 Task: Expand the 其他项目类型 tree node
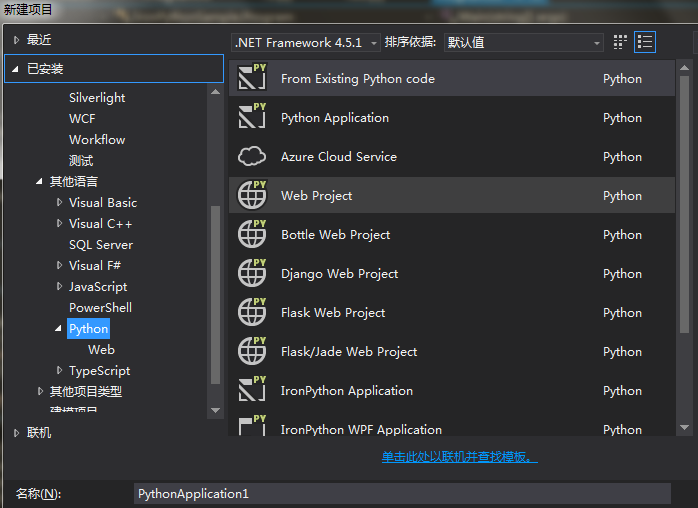(40, 391)
